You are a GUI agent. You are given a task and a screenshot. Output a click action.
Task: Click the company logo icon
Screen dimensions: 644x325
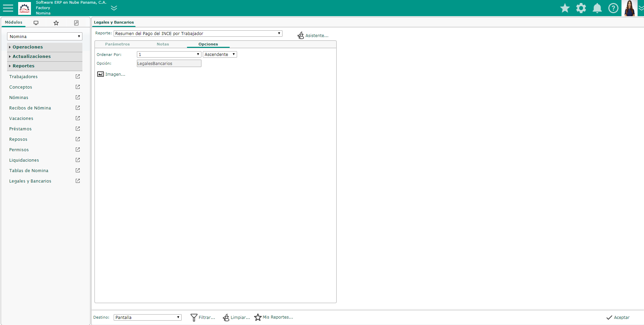click(x=25, y=8)
